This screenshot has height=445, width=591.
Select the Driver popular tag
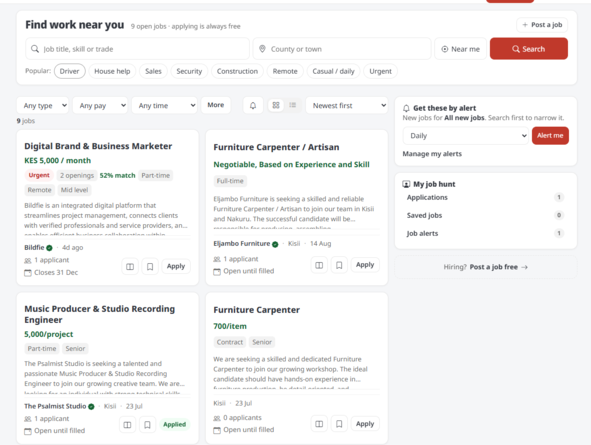click(x=70, y=71)
